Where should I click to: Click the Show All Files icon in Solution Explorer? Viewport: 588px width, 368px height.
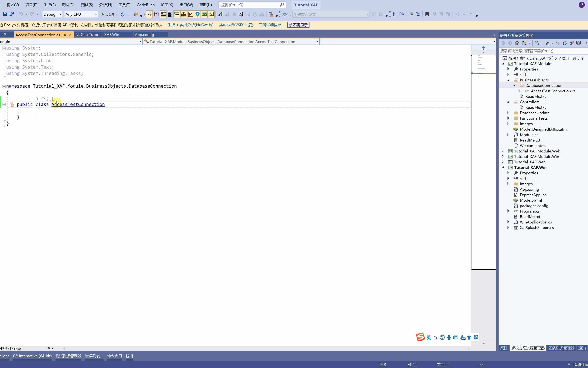(x=578, y=43)
